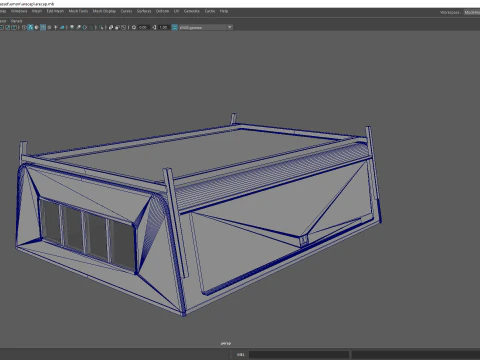Open the Mesh Tools menu
Screen dimensions: 480x360
click(78, 11)
